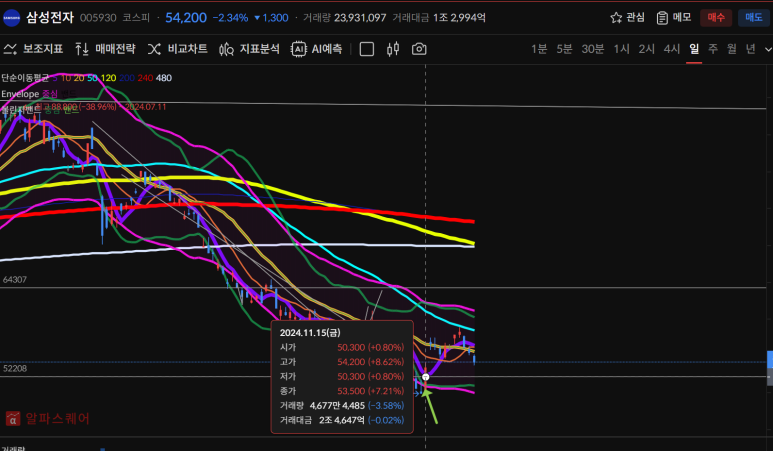This screenshot has height=451, width=773.
Task: Select the 일 daily timeframe tab
Action: [694, 49]
